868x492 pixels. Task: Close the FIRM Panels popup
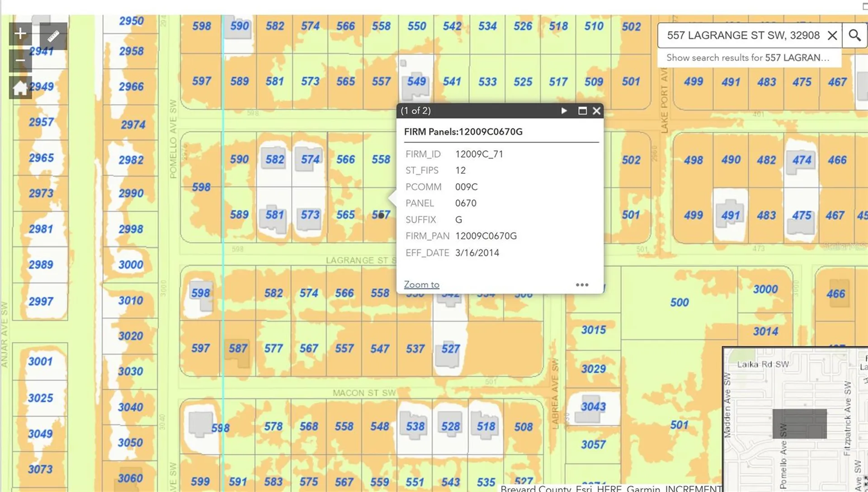click(597, 111)
